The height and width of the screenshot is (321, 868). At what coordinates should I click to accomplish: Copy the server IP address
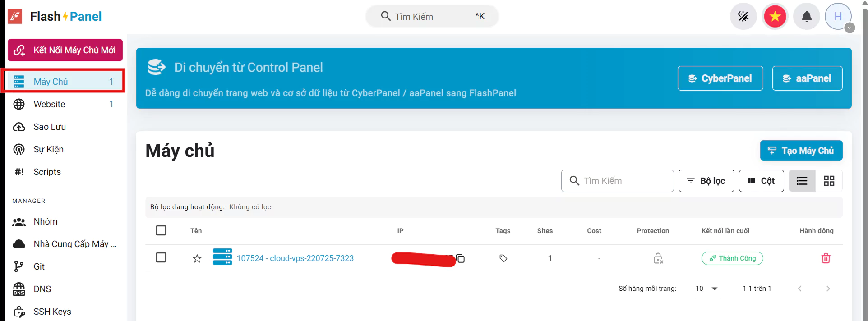click(x=460, y=259)
